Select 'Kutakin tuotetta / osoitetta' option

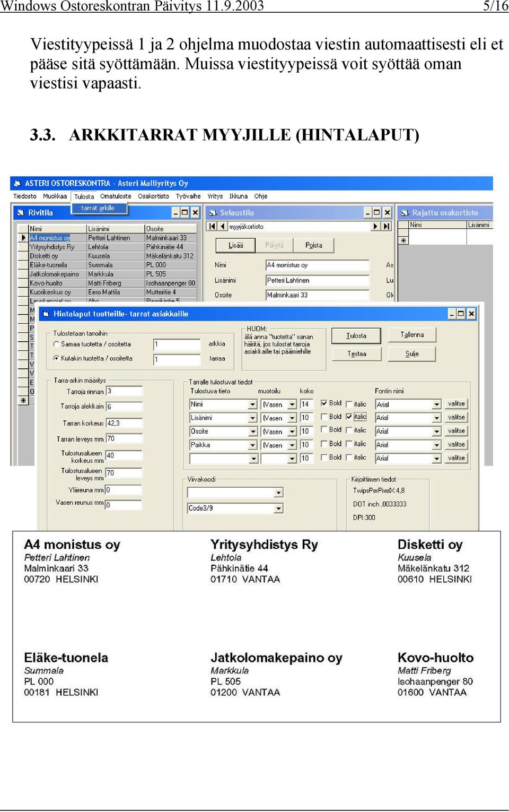tap(56, 358)
